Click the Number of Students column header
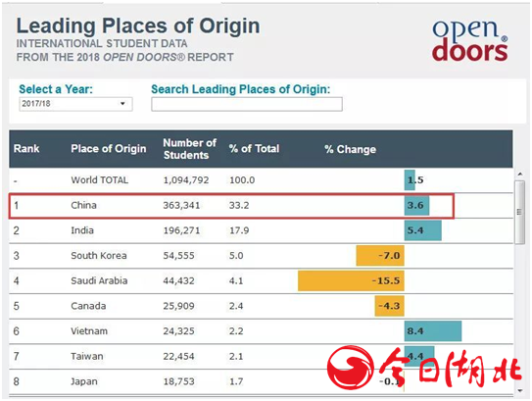The image size is (532, 401). click(x=189, y=149)
